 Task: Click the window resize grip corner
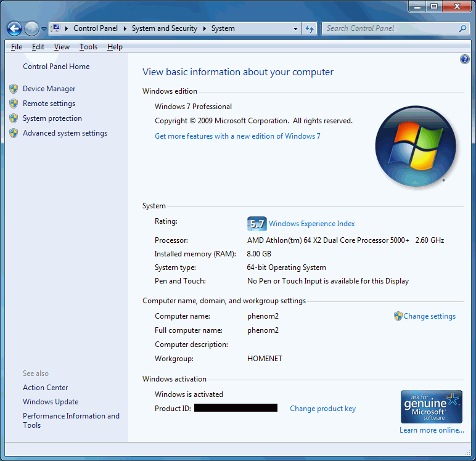pos(467,452)
